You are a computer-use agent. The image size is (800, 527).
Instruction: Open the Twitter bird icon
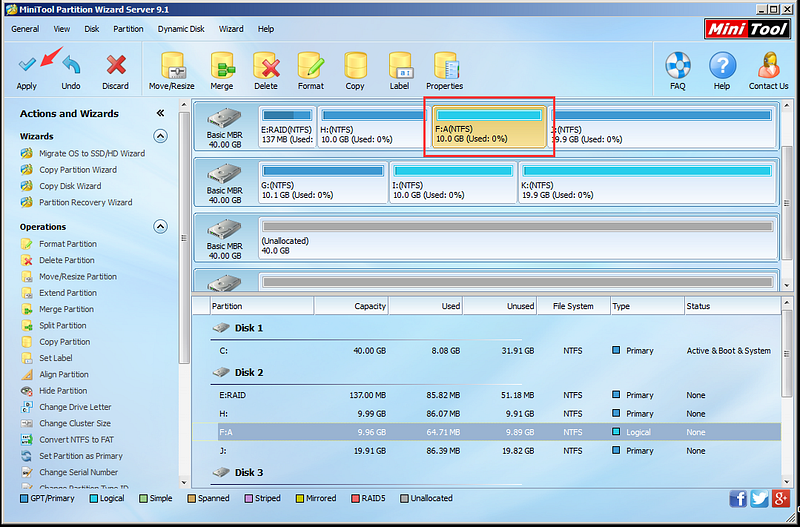[x=759, y=498]
